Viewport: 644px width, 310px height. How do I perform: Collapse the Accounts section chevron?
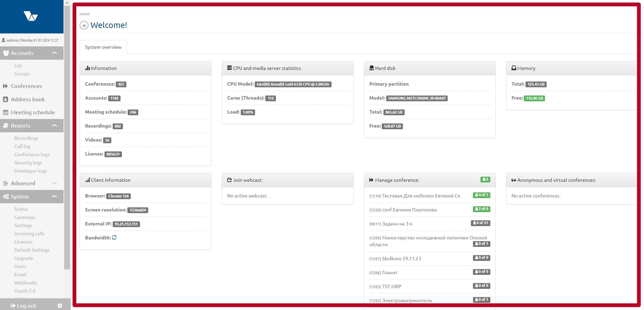click(x=54, y=53)
